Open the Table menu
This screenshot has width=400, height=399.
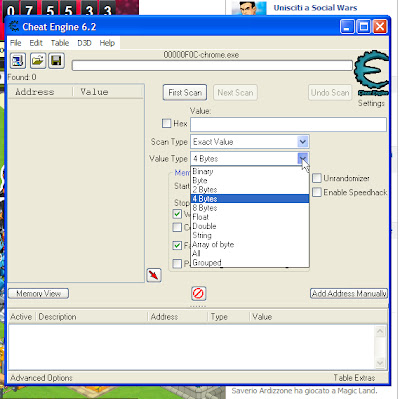[x=60, y=43]
